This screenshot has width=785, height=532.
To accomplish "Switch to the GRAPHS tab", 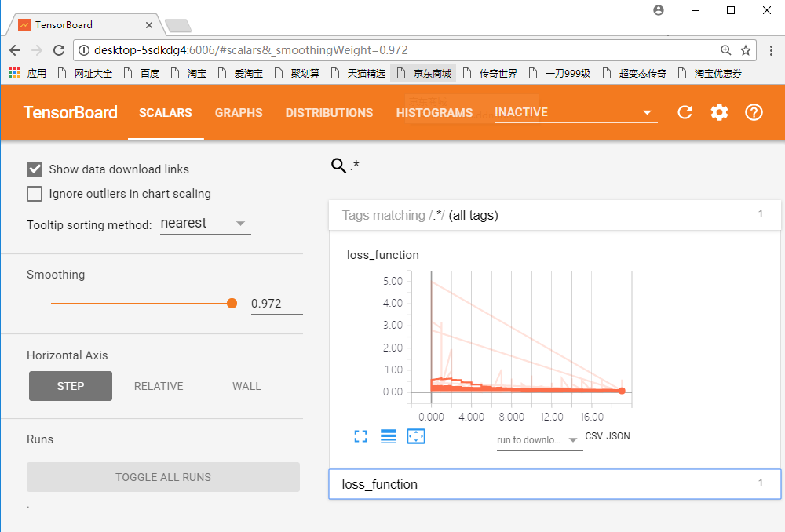I will (239, 113).
